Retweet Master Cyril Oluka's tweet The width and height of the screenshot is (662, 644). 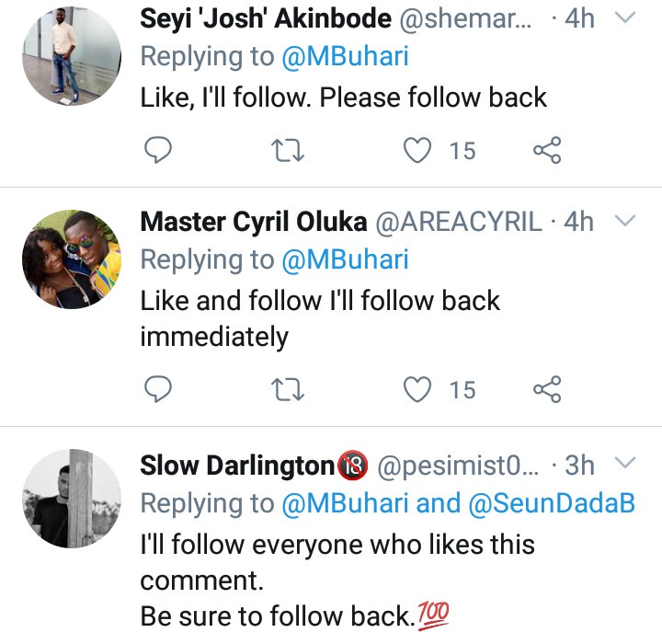289,390
